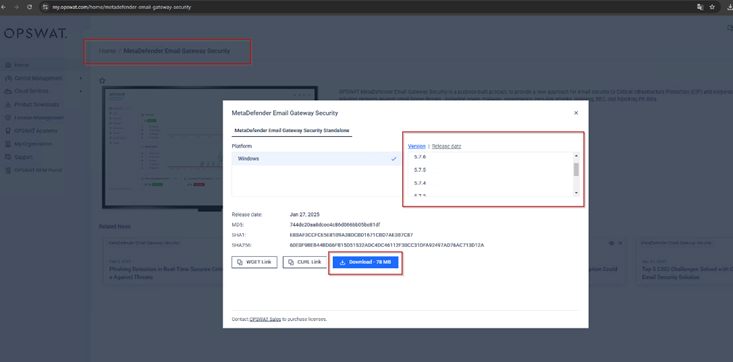Bookmark this page with the browser star
The image size is (733, 362).
click(x=712, y=7)
